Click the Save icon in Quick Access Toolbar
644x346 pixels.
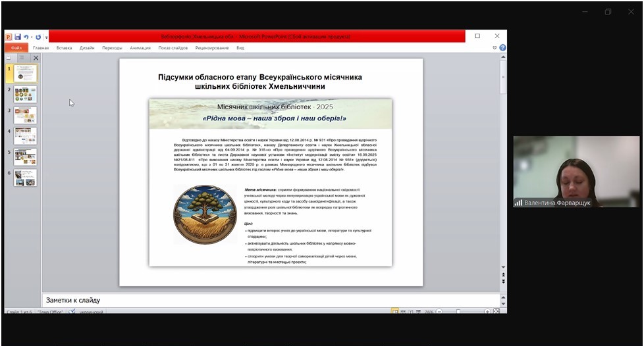click(17, 37)
